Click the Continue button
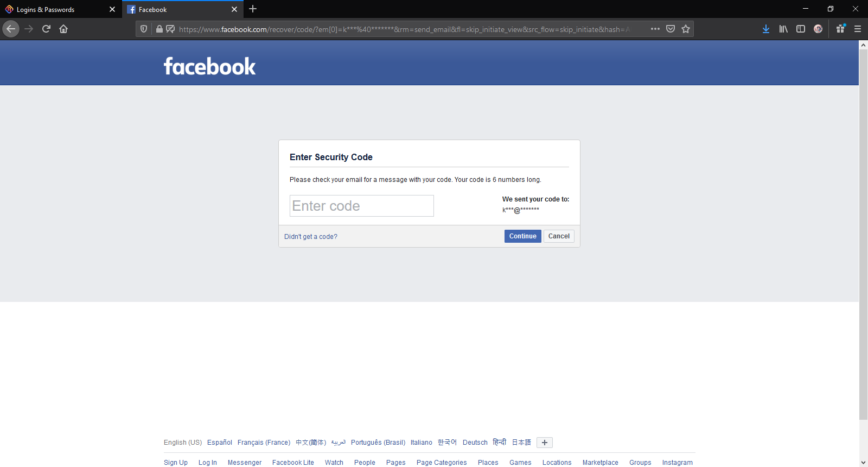Image resolution: width=868 pixels, height=467 pixels. [522, 236]
